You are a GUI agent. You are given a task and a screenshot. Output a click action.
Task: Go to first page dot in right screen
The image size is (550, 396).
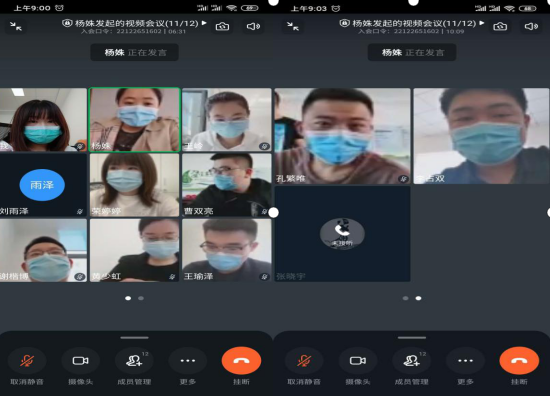(405, 298)
